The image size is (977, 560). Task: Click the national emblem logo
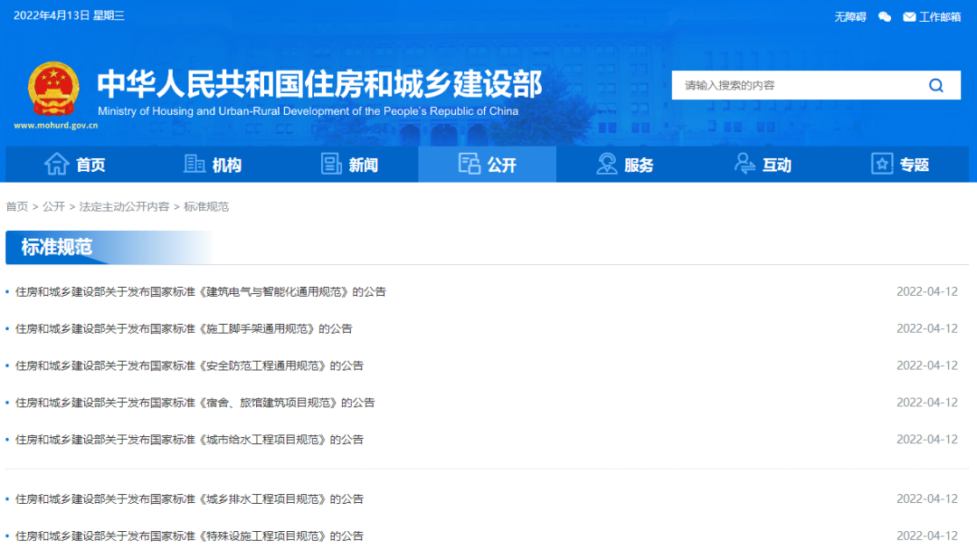pos(53,89)
